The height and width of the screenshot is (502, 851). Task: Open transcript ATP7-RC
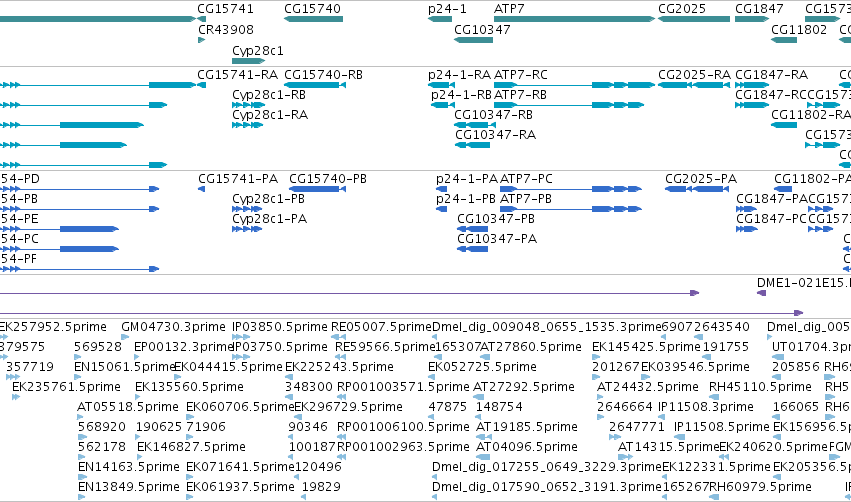tap(520, 74)
